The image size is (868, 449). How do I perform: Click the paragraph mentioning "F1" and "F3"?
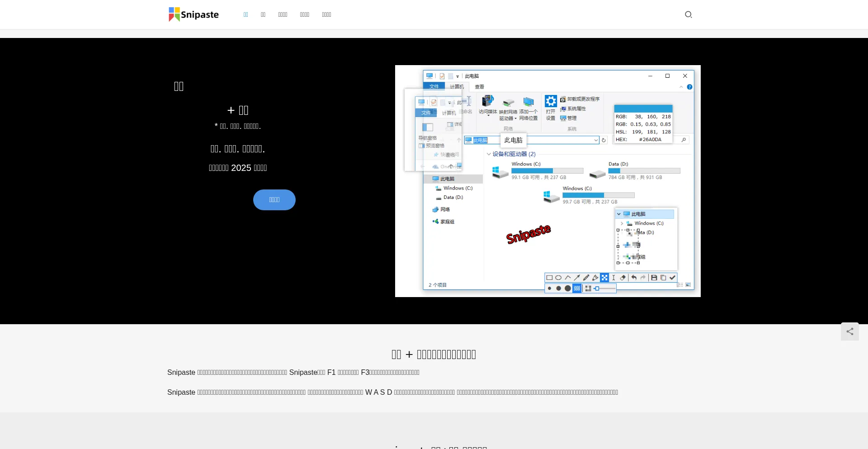click(293, 372)
